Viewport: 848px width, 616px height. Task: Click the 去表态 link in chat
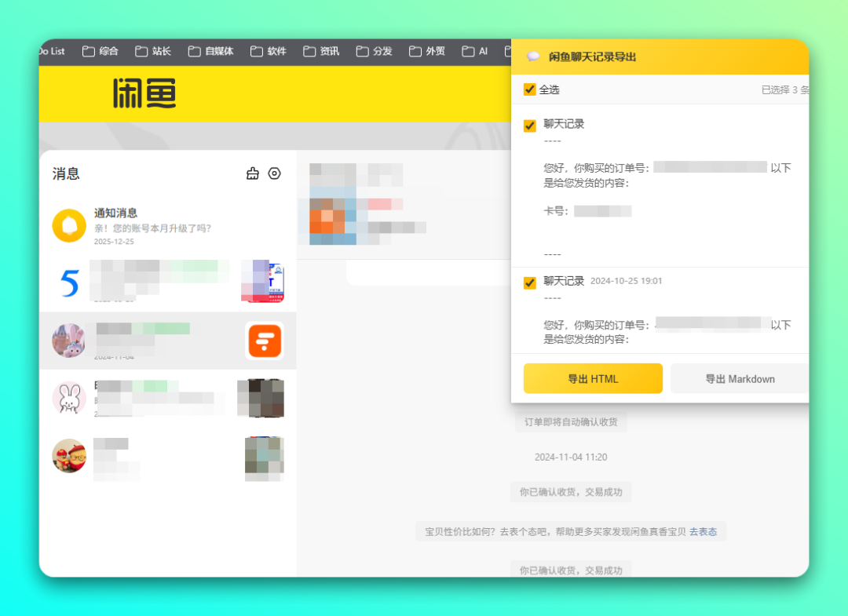[x=703, y=532]
